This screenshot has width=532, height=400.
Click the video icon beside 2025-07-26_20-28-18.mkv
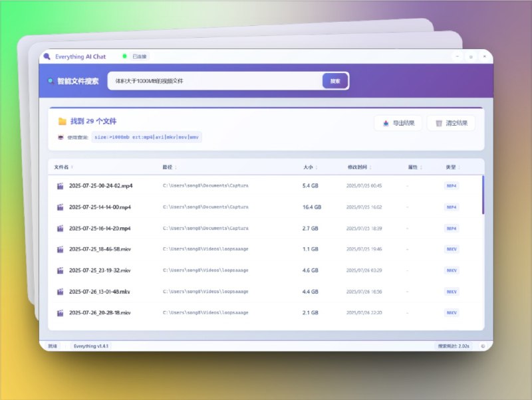click(60, 313)
